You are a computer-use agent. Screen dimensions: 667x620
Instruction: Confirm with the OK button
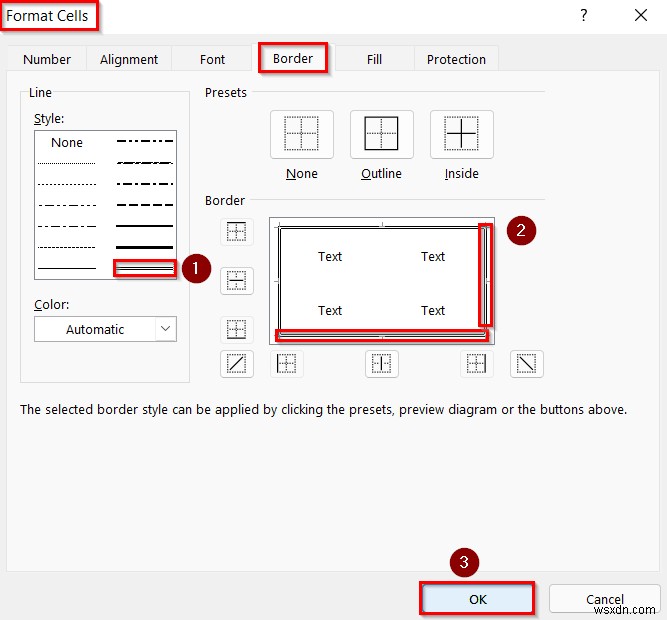[x=477, y=599]
